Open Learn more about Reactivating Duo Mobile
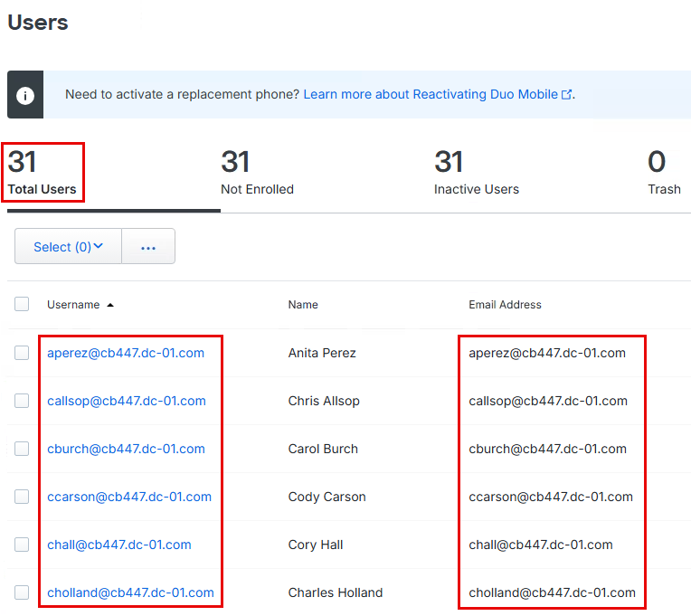This screenshot has width=691, height=616. tap(431, 95)
